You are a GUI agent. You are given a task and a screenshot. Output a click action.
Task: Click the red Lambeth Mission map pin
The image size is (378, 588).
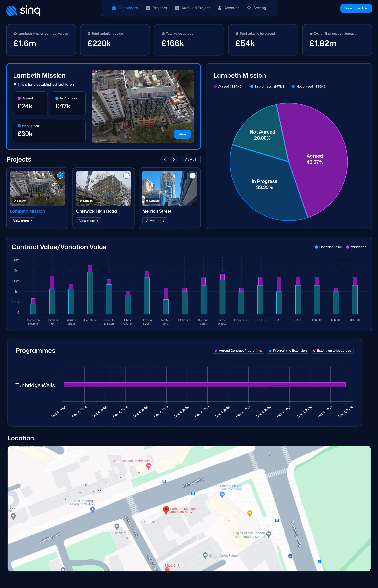click(166, 510)
